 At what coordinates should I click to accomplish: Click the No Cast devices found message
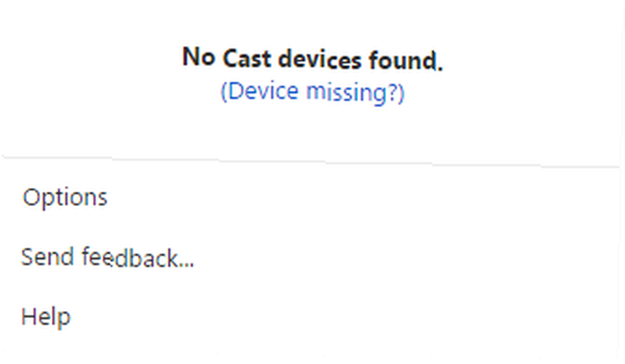tap(312, 59)
